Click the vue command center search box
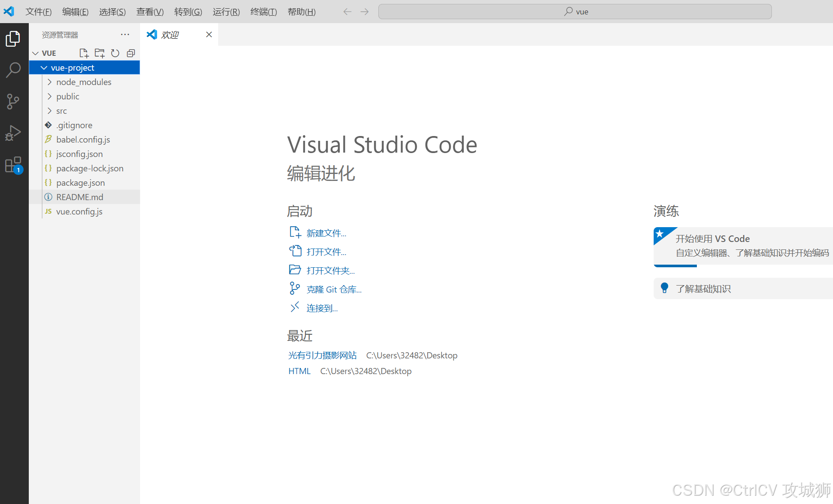Screen dimensions: 833x504 click(x=575, y=12)
